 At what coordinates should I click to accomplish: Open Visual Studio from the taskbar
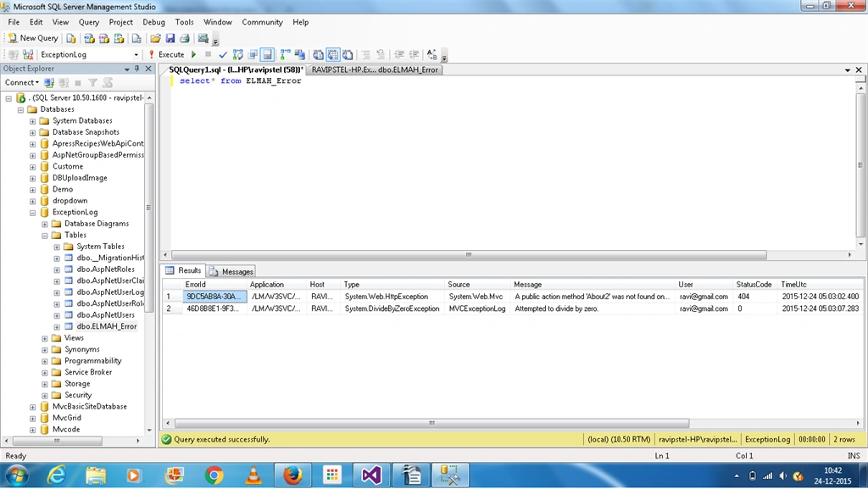point(371,475)
